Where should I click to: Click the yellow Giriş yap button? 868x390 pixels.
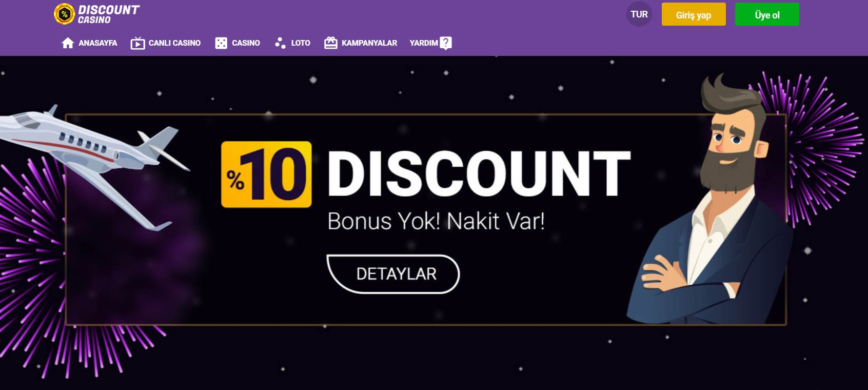(694, 14)
